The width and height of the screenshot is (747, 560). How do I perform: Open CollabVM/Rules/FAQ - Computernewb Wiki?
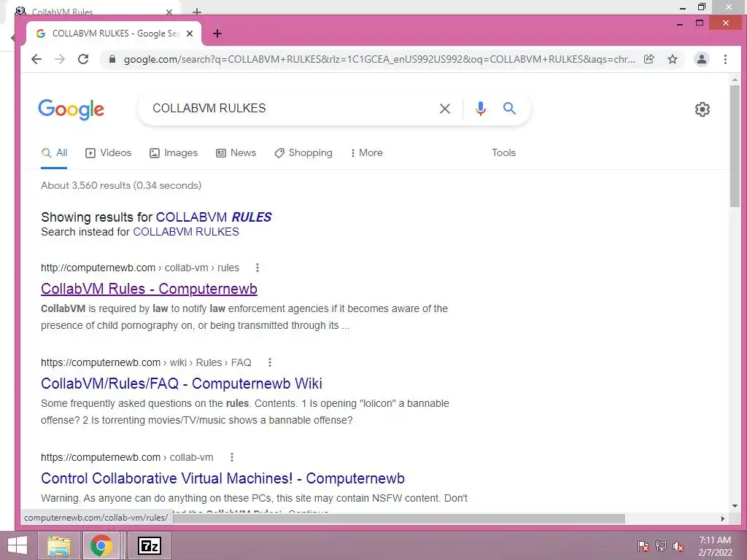(182, 384)
